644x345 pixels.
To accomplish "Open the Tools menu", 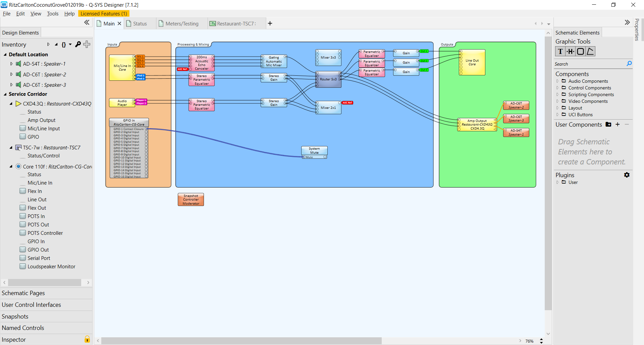I will (x=53, y=14).
